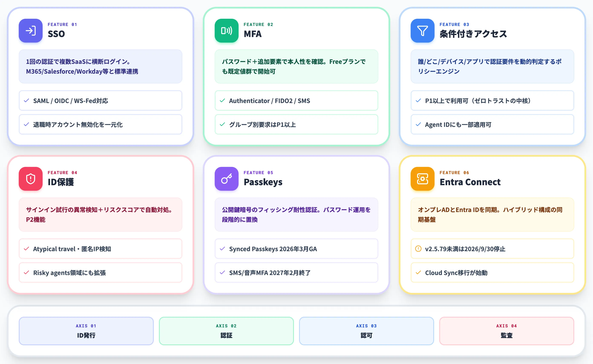Click the text グループ別要求はP1以上
The height and width of the screenshot is (364, 593).
(x=263, y=125)
